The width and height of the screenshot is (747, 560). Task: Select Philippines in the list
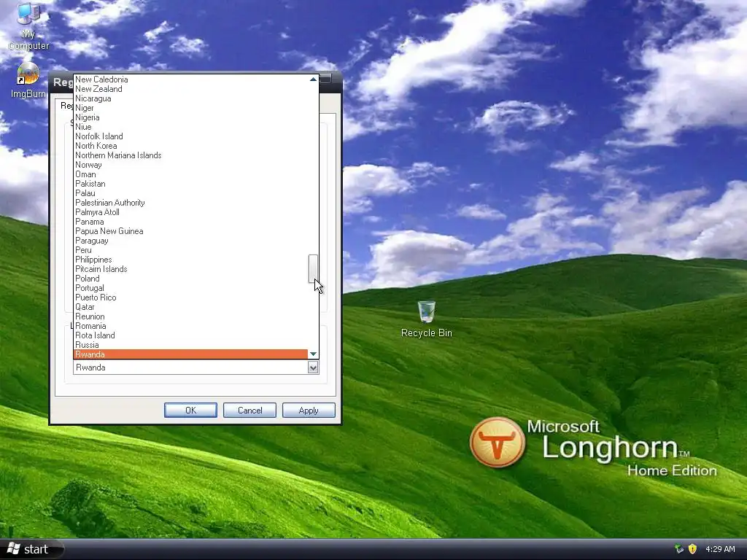coord(190,260)
